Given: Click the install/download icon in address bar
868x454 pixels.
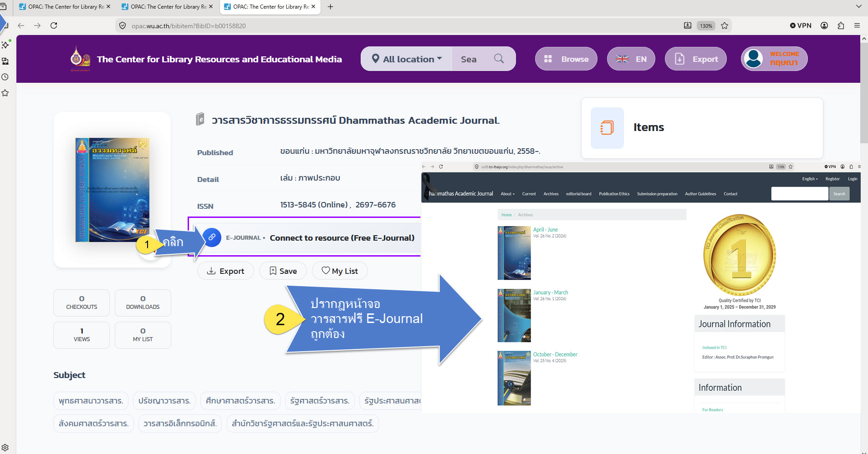Looking at the screenshot, I should click(688, 26).
